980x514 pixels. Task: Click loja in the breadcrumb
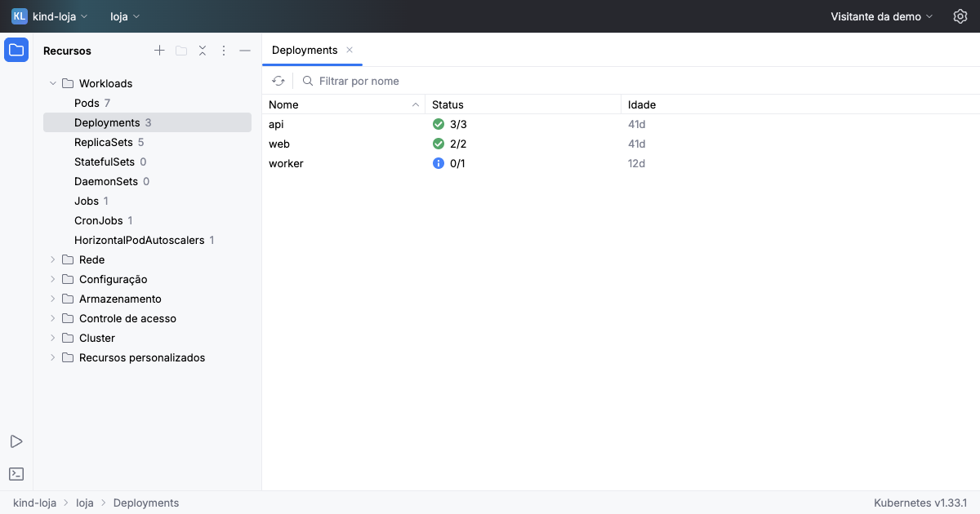pyautogui.click(x=85, y=503)
